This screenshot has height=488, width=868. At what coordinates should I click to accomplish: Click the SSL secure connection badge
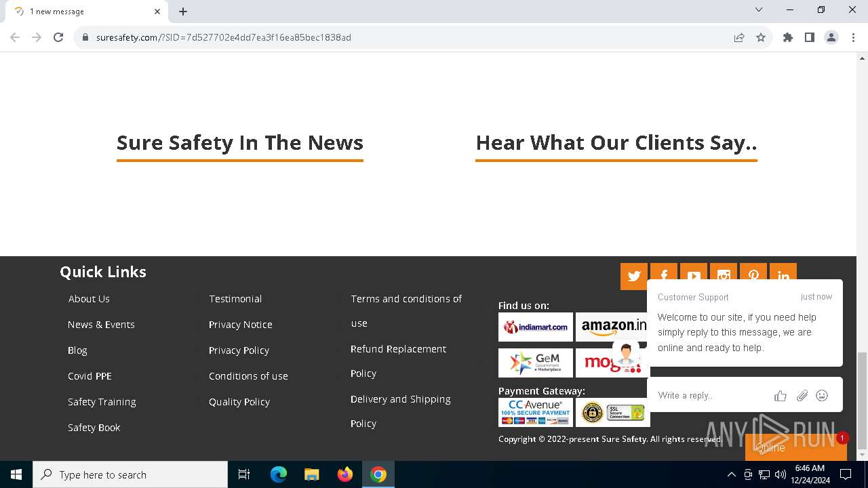[x=613, y=412]
